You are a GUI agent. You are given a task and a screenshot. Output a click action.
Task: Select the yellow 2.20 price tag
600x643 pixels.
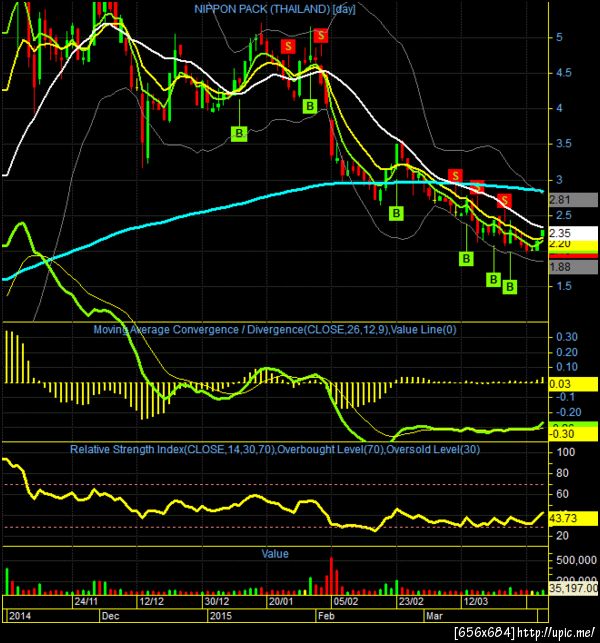[x=573, y=245]
